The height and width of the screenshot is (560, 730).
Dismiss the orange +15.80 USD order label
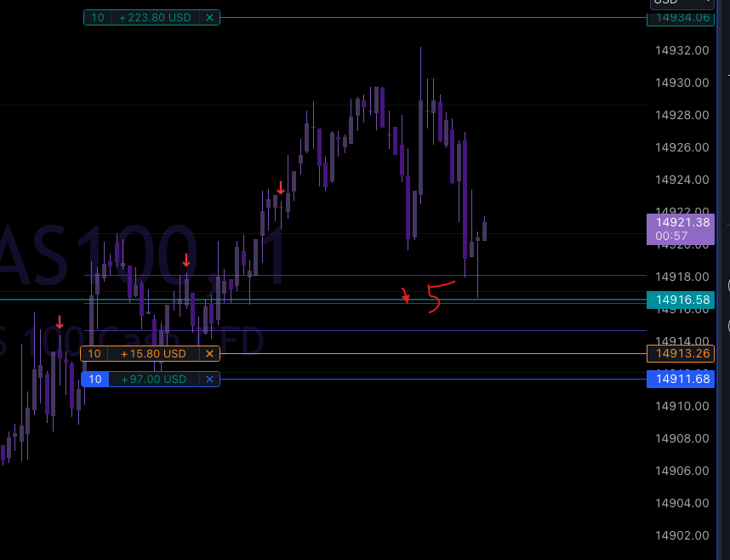point(209,353)
